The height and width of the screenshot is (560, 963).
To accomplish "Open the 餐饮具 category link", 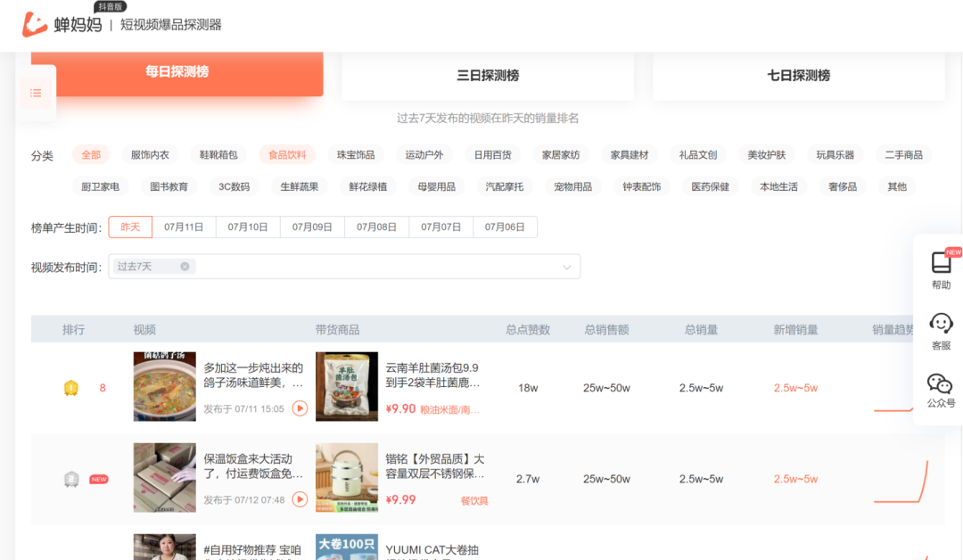I will (x=474, y=501).
